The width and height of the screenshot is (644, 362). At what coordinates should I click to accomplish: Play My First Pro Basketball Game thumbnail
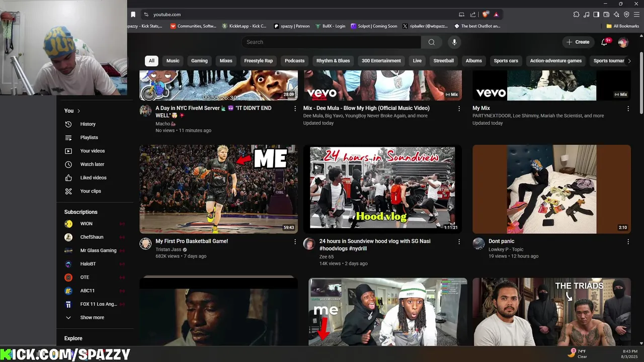tap(218, 189)
